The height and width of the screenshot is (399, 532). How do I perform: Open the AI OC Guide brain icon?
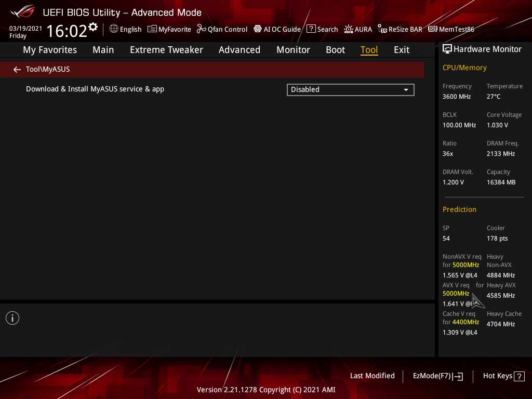click(x=258, y=29)
